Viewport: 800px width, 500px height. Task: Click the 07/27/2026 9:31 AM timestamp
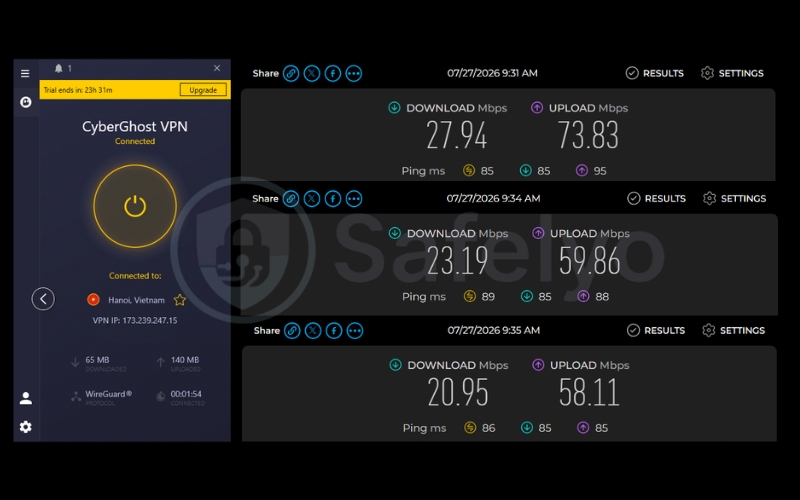pos(492,73)
